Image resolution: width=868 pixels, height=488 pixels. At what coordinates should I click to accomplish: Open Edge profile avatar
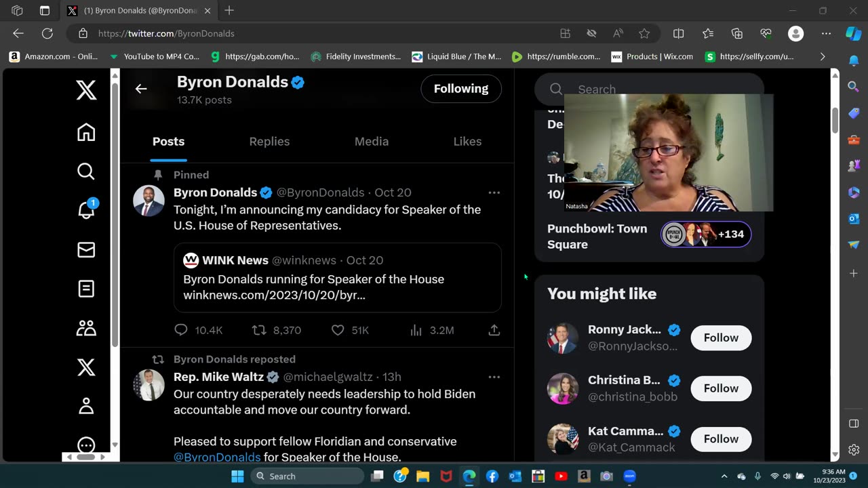click(x=795, y=33)
